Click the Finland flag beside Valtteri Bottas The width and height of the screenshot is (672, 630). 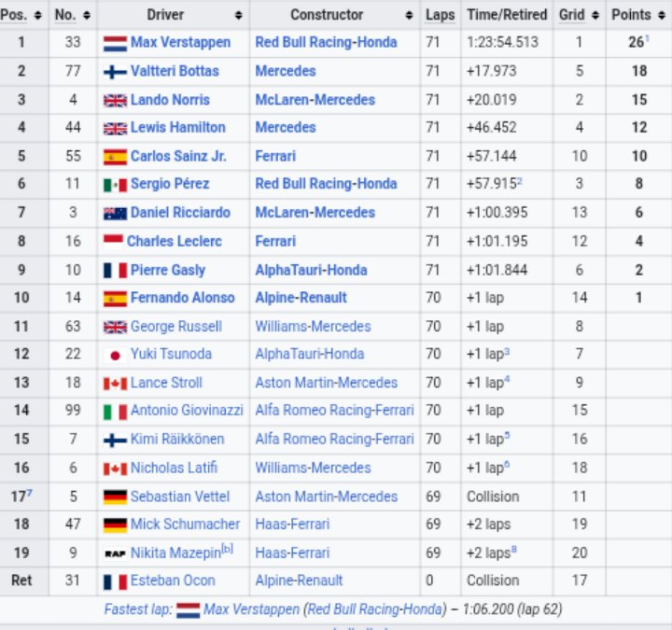click(x=116, y=72)
